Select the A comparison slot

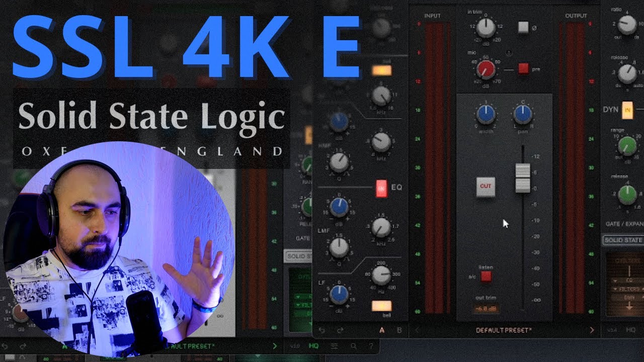(381, 330)
